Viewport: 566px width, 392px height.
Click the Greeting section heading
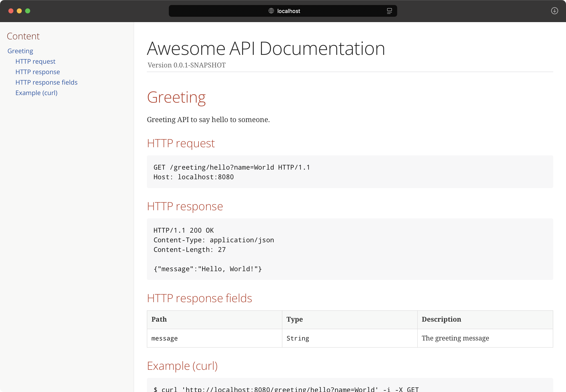click(x=176, y=98)
